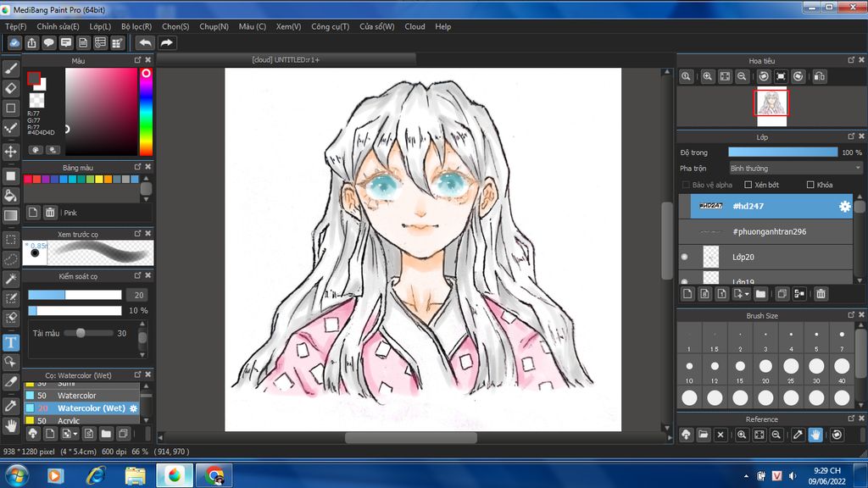Select the Magic Wand tool
This screenshot has height=488, width=868.
click(11, 279)
